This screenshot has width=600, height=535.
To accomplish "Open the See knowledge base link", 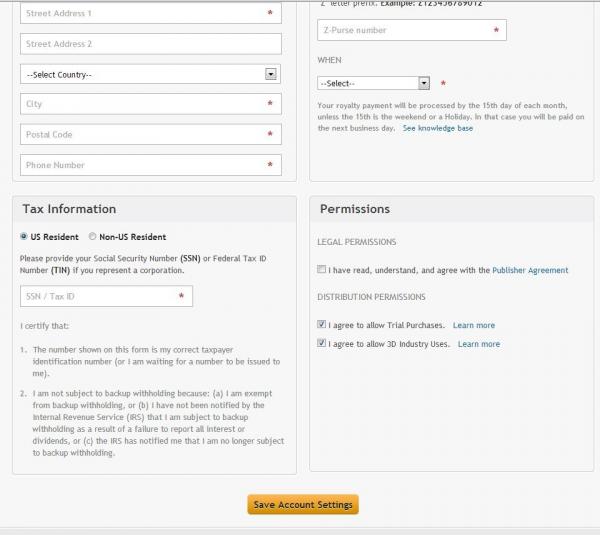I will 438,128.
